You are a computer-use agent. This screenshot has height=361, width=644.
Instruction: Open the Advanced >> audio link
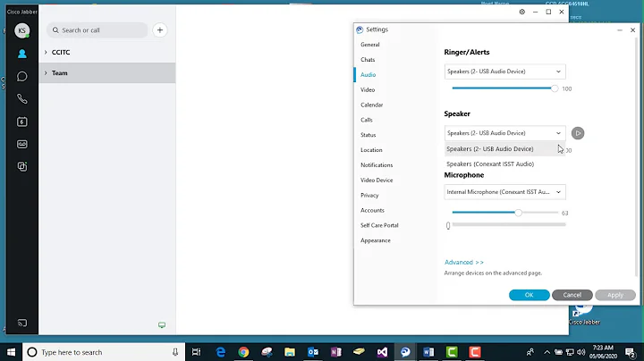click(464, 262)
